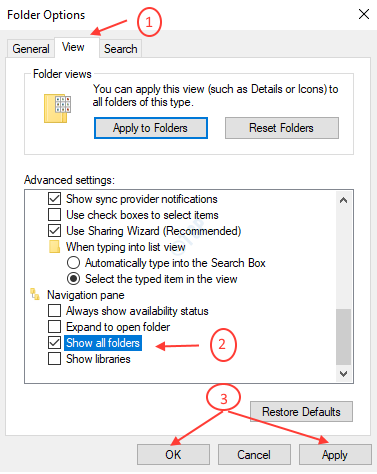Uncheck Show sync provider notifications

coord(54,199)
